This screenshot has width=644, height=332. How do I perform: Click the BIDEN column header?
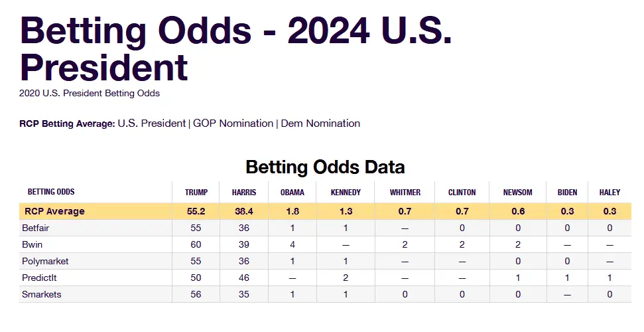pyautogui.click(x=567, y=193)
